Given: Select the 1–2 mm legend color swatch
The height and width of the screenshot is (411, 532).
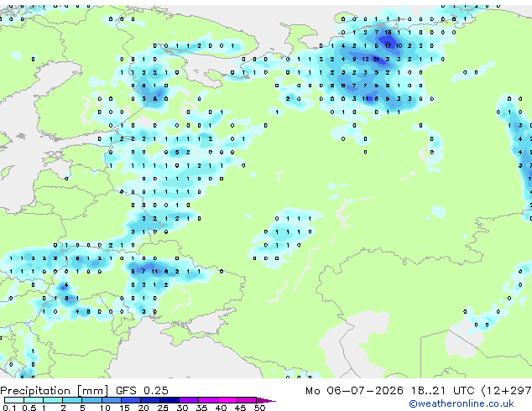Looking at the screenshot, I should pyautogui.click(x=53, y=400).
